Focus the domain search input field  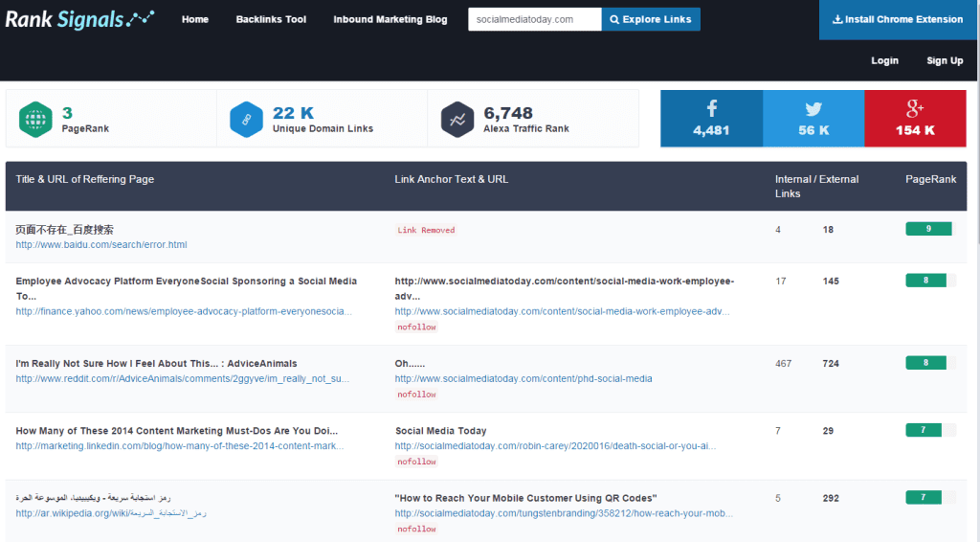tap(534, 19)
